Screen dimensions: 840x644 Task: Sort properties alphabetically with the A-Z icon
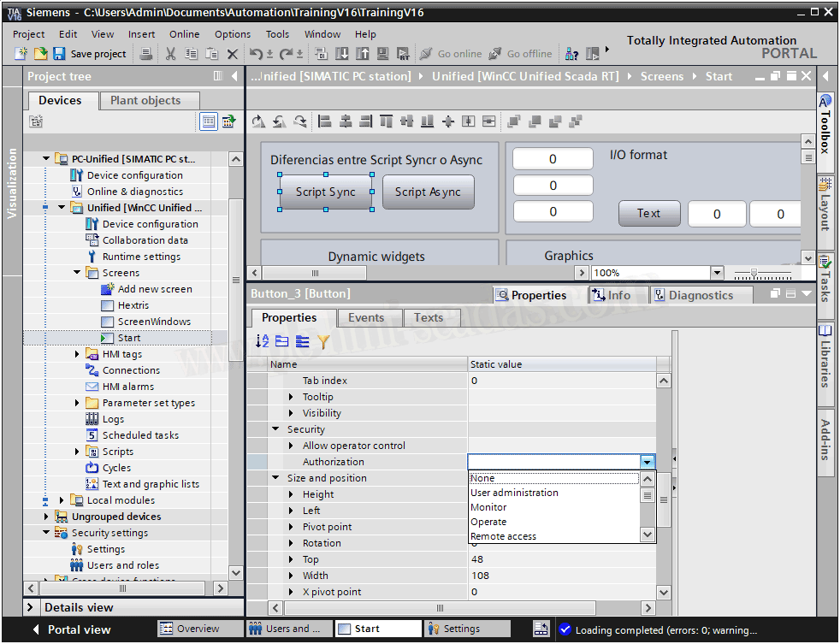[262, 341]
